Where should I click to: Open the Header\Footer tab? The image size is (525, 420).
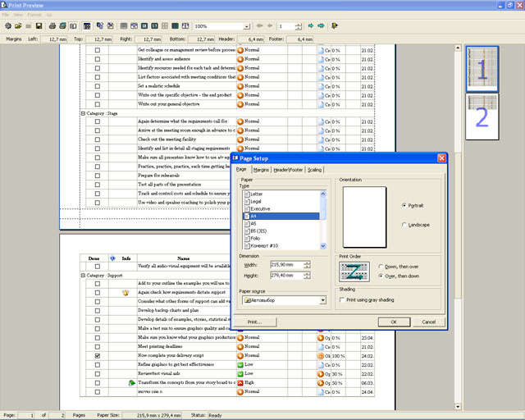click(288, 169)
